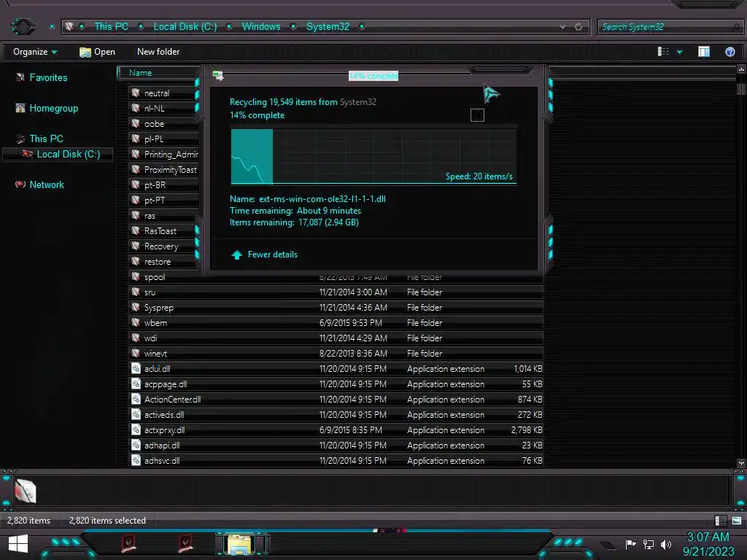Click the network tray icon
The width and height of the screenshot is (747, 560).
pos(648,544)
